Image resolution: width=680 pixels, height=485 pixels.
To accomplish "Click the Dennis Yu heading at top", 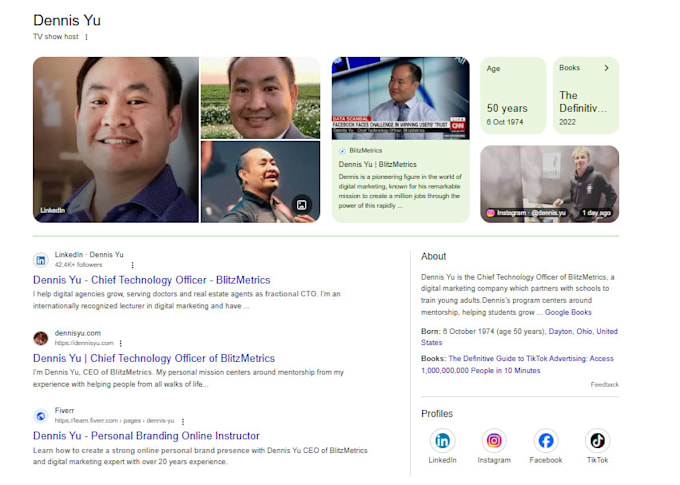I will pyautogui.click(x=67, y=20).
